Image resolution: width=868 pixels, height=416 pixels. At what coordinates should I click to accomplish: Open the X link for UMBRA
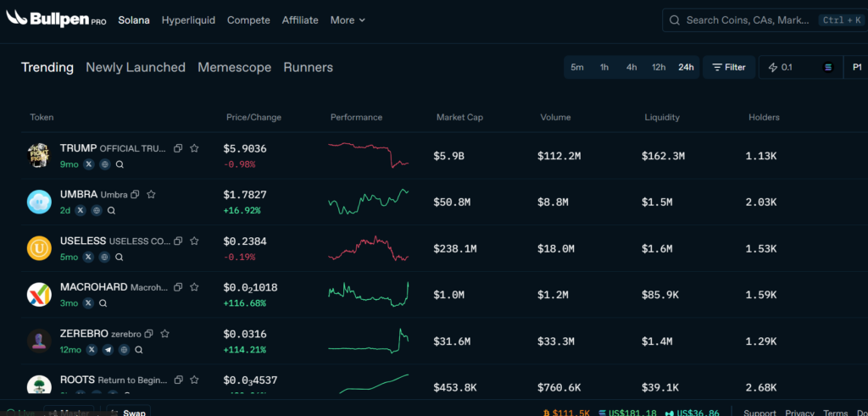tap(81, 209)
